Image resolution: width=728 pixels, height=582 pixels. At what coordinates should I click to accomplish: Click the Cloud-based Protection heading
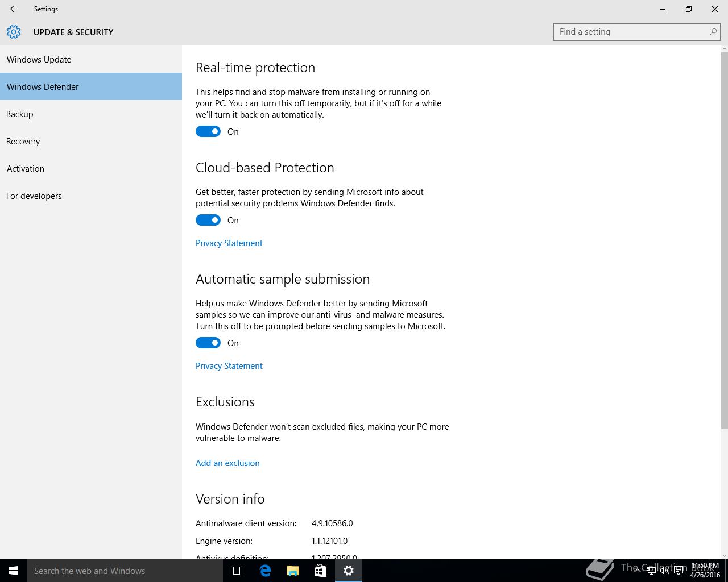pos(265,168)
